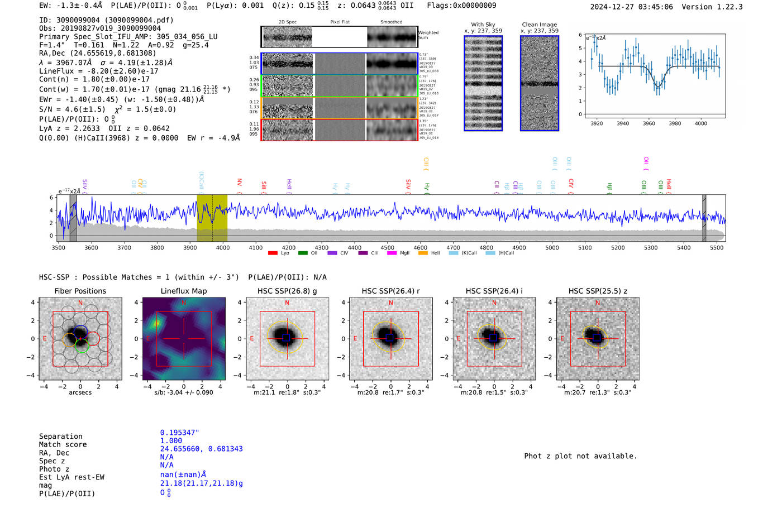Open the HSC SSP z-band cutout
The image size is (782, 532).
click(x=598, y=338)
